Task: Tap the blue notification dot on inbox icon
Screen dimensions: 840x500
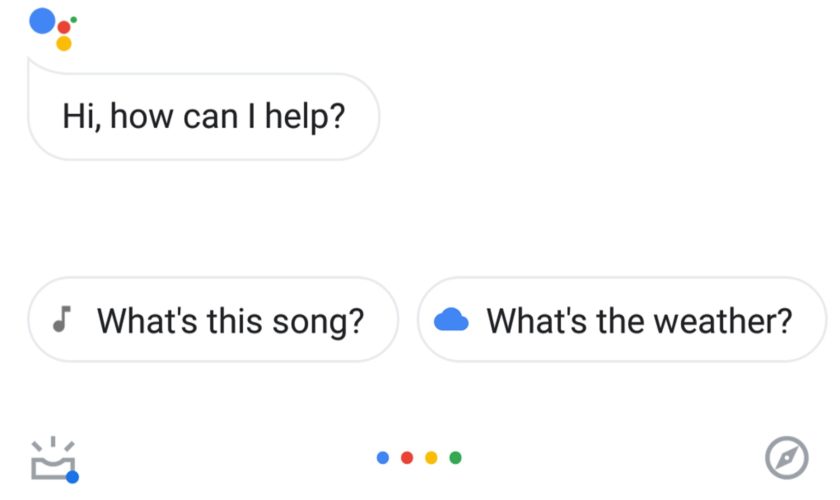Action: 72,477
